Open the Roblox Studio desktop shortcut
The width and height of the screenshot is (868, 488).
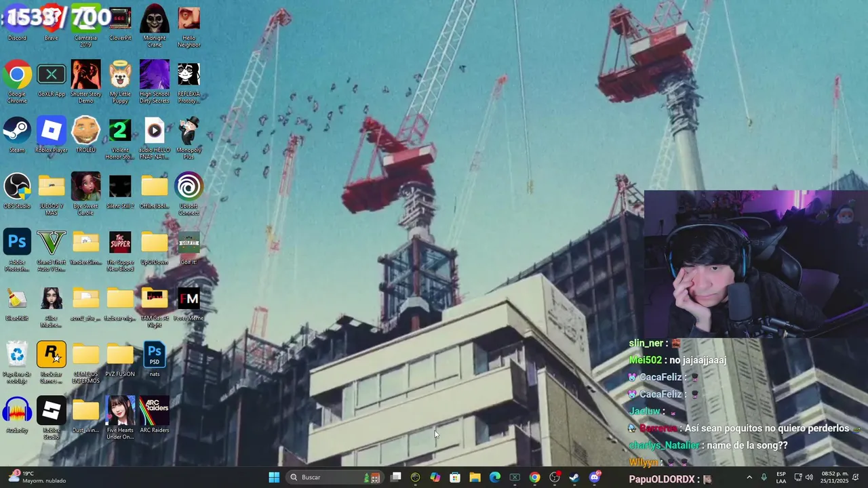(52, 419)
